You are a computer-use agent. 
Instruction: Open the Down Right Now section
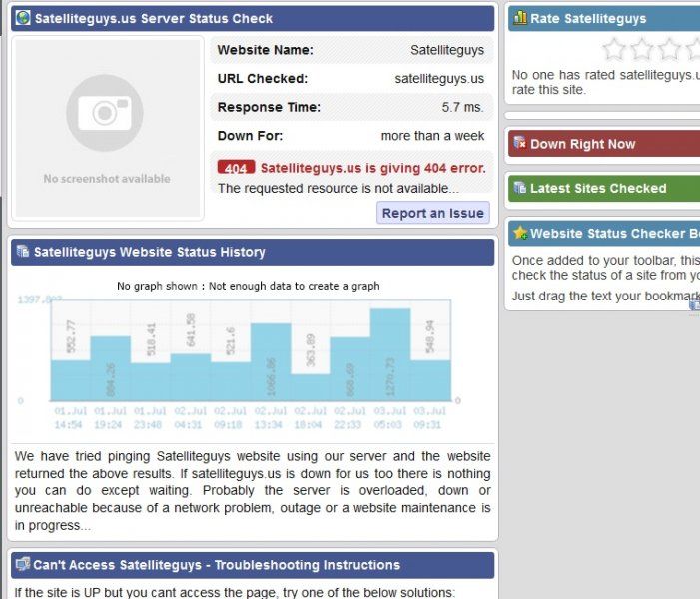coord(604,144)
